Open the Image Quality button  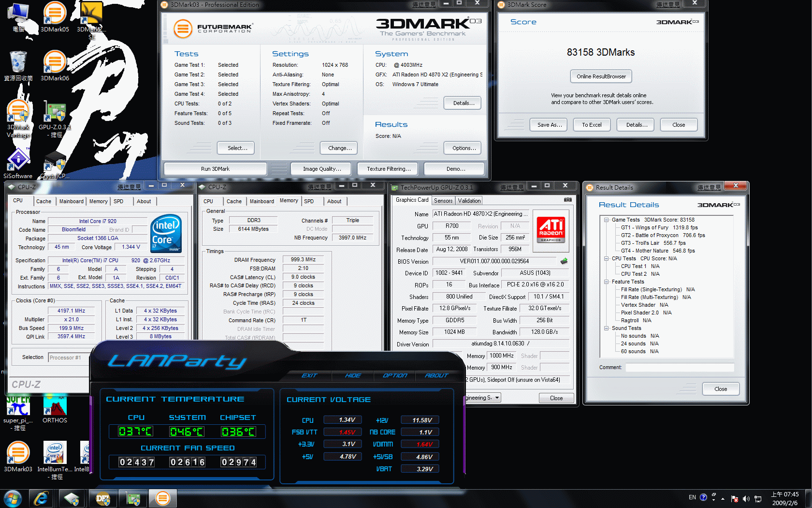pos(322,169)
